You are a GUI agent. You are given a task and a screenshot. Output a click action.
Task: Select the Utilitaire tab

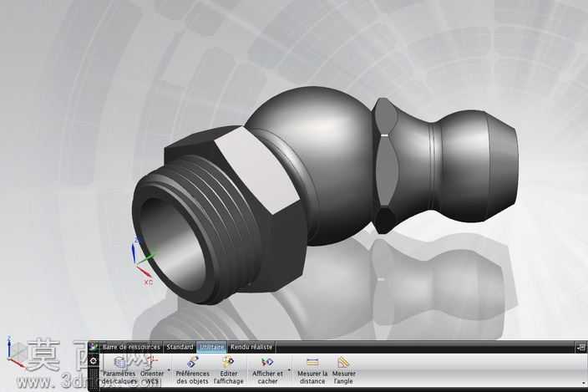pos(211,347)
